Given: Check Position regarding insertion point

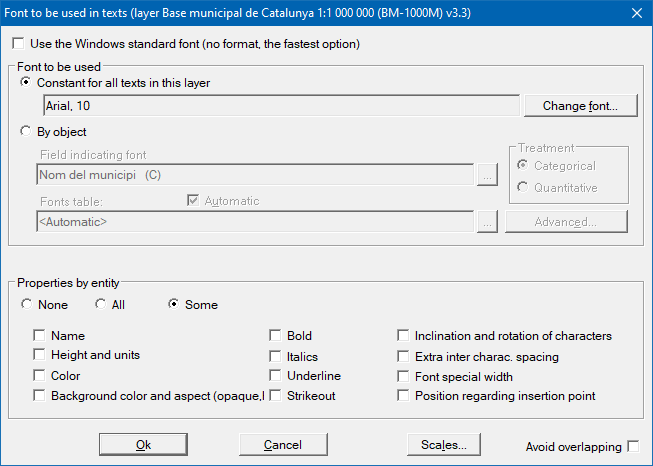Looking at the screenshot, I should coord(403,395).
